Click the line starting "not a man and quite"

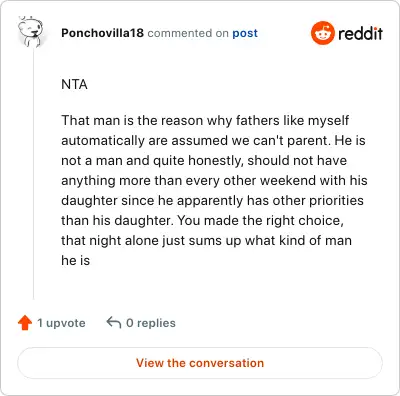pos(204,160)
